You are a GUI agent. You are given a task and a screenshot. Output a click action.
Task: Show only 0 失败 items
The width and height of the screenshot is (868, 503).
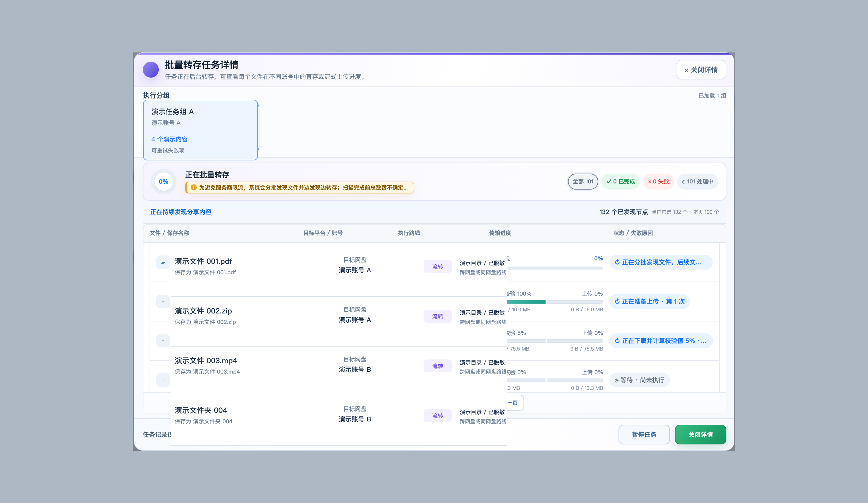(658, 182)
